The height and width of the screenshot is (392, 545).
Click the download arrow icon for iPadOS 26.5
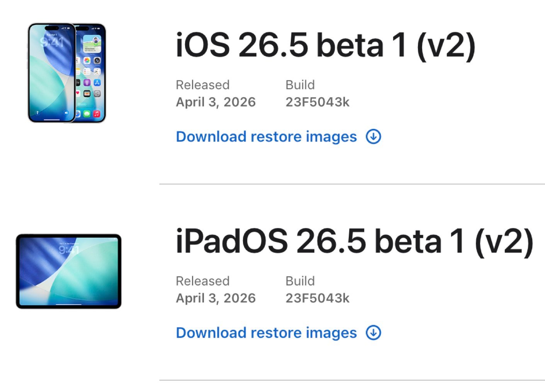tap(374, 333)
